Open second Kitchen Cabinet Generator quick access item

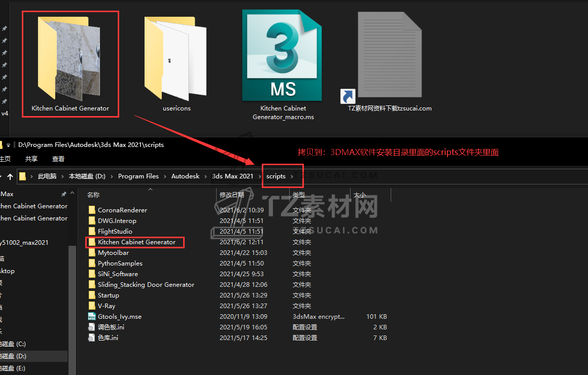pyautogui.click(x=34, y=218)
